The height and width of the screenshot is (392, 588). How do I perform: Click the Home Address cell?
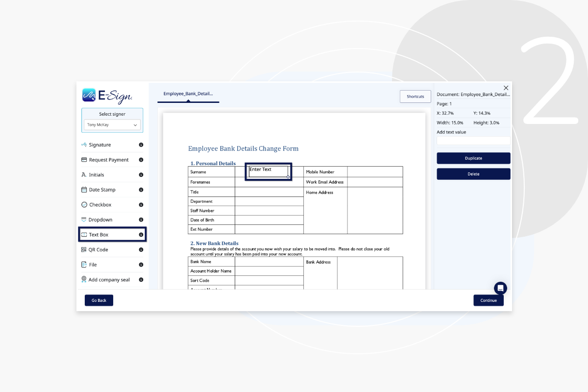point(325,211)
